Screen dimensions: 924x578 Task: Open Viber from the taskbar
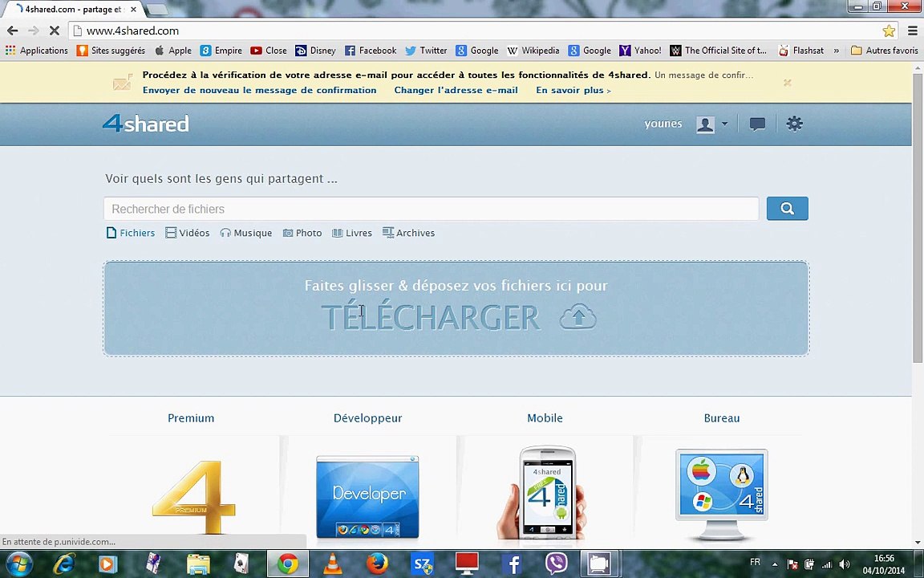(556, 564)
